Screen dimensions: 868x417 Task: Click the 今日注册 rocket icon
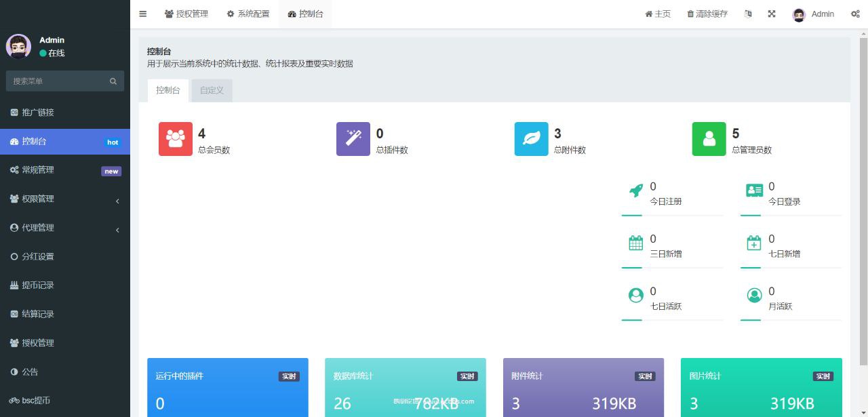(635, 191)
